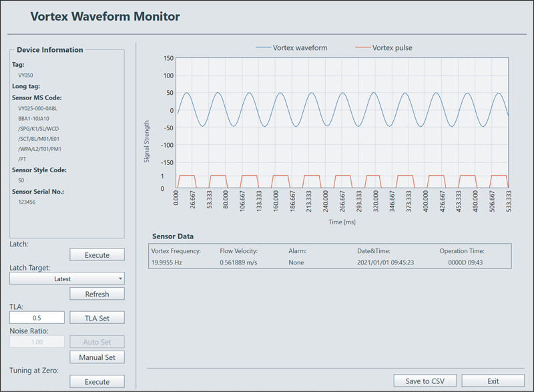Image resolution: width=534 pixels, height=392 pixels.
Task: Save sensor data to CSV
Action: coord(425,381)
